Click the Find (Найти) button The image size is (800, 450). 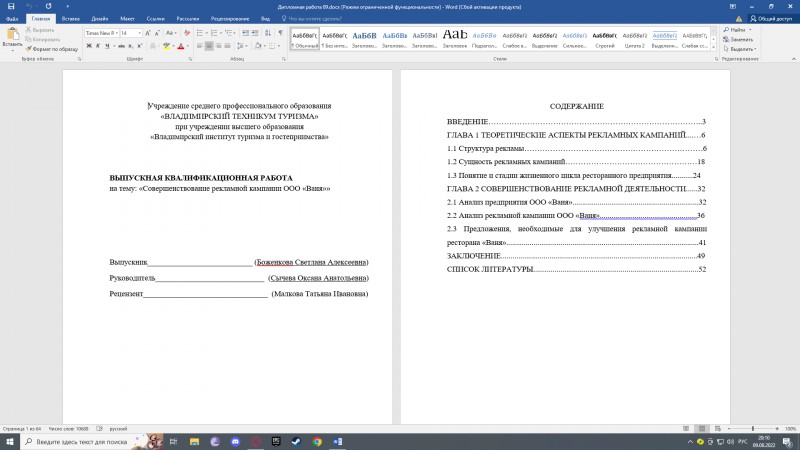point(737,30)
